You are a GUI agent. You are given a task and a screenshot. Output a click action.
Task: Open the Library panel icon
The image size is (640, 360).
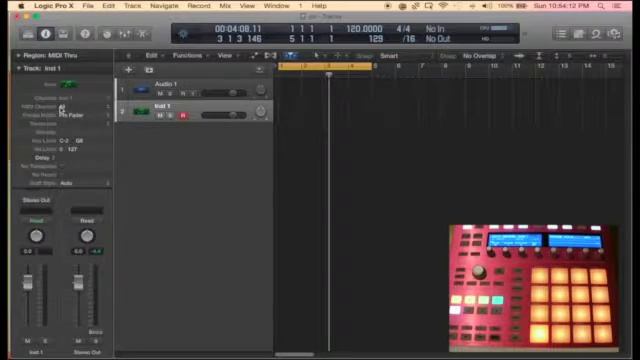pyautogui.click(x=28, y=34)
